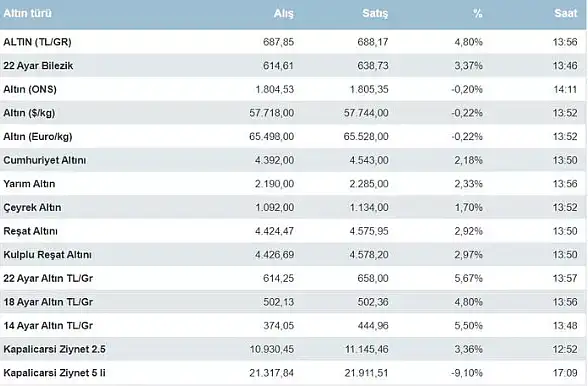Image resolution: width=588 pixels, height=386 pixels.
Task: Select Kulplu Reşat Altını entry
Action: coord(293,255)
